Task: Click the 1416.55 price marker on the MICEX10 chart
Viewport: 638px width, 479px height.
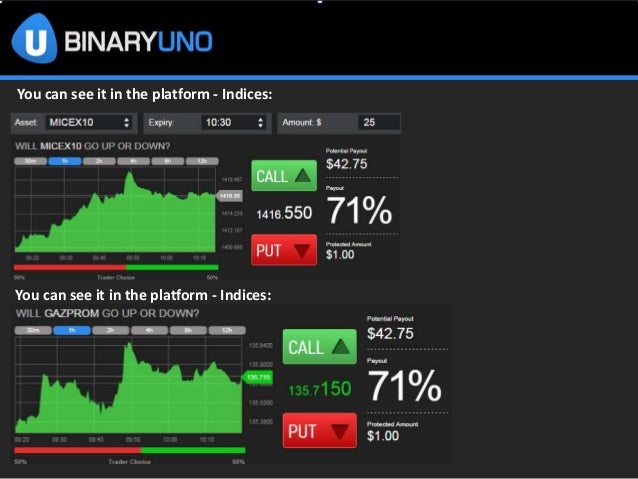Action: (x=229, y=196)
